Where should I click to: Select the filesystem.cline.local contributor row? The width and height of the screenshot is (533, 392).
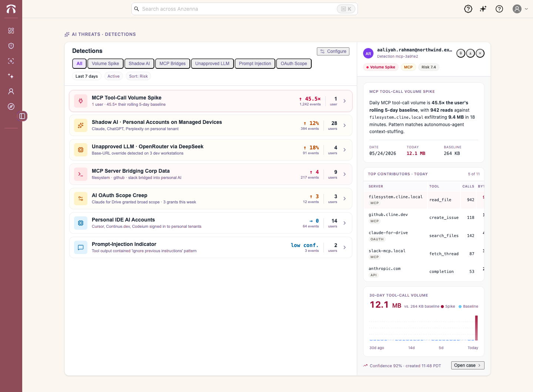click(x=424, y=200)
